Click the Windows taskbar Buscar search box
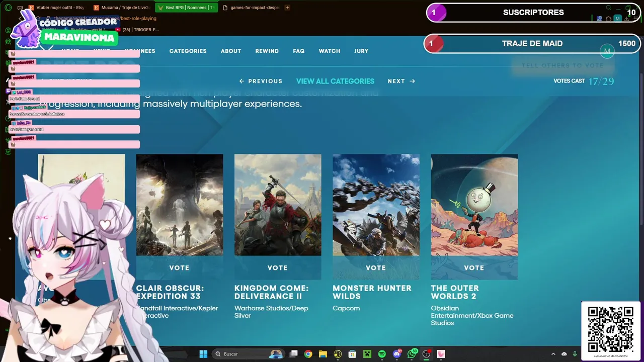The width and height of the screenshot is (644, 362). click(x=248, y=354)
